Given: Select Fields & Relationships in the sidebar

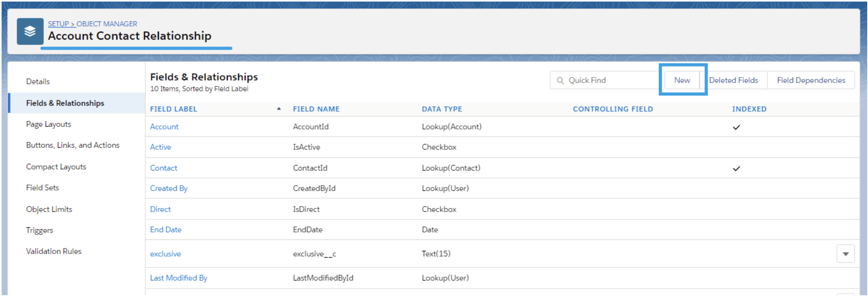Looking at the screenshot, I should pos(65,103).
